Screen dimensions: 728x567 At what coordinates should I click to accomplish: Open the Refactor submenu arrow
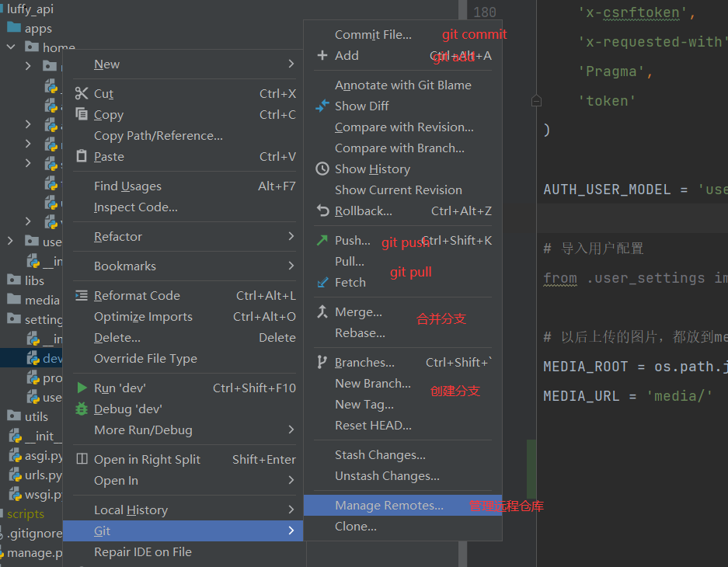coord(291,236)
